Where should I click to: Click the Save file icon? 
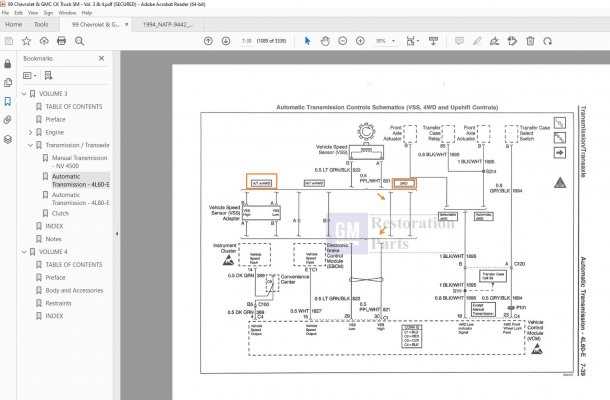click(x=9, y=41)
